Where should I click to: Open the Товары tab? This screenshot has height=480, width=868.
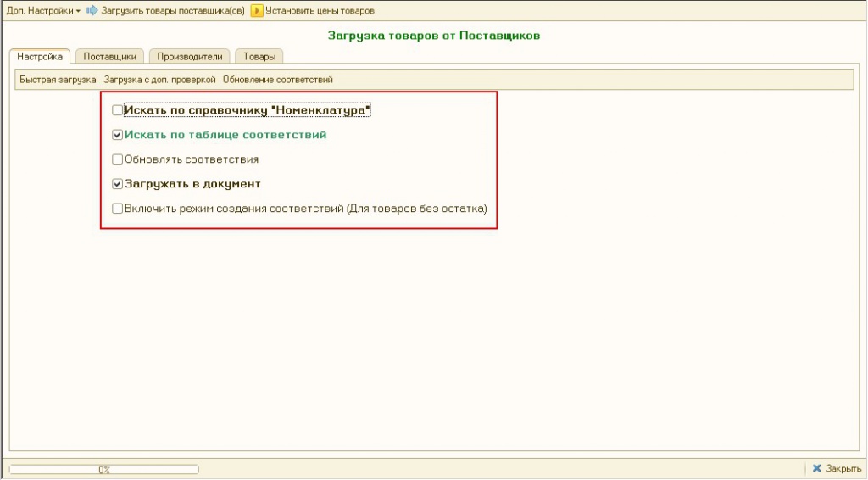pos(259,57)
